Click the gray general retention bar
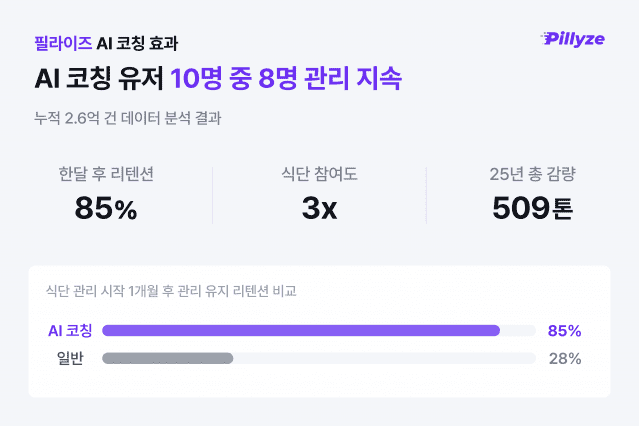The image size is (639, 426). coord(167,358)
